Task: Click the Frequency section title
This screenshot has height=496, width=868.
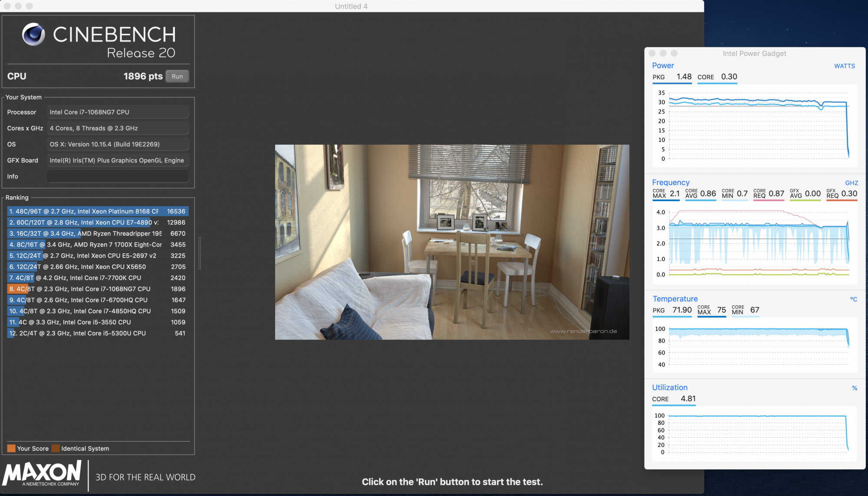Action: pos(671,182)
